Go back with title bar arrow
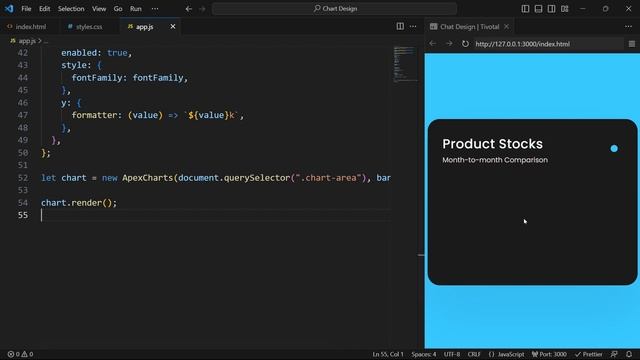 [189, 9]
